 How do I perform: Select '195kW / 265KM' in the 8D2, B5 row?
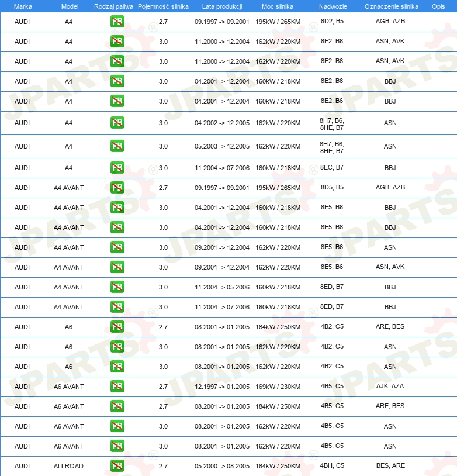278,22
